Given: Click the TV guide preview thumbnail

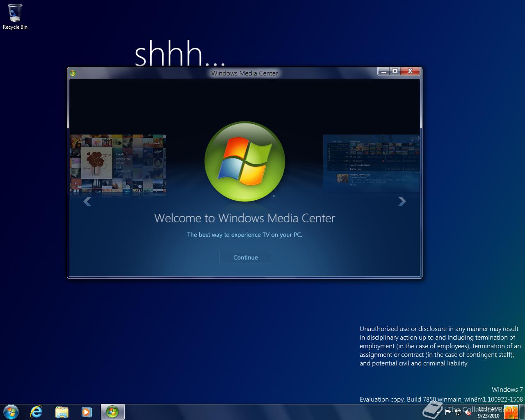Looking at the screenshot, I should (x=372, y=163).
